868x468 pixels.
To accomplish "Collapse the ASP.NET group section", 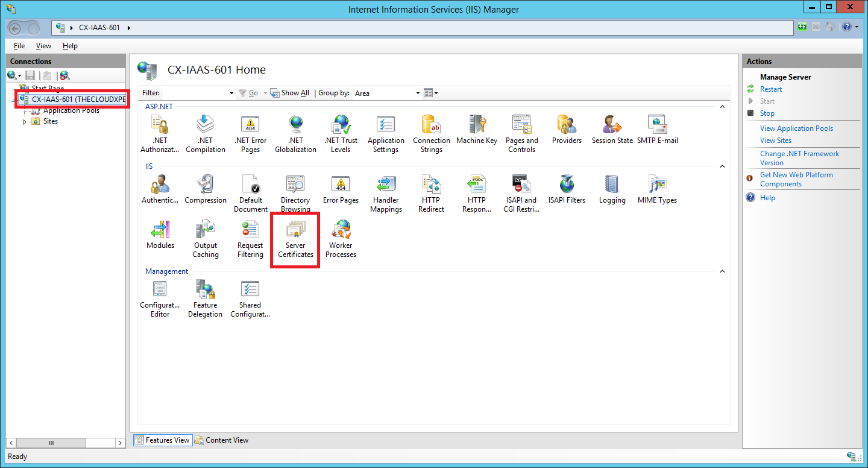I will pyautogui.click(x=722, y=107).
